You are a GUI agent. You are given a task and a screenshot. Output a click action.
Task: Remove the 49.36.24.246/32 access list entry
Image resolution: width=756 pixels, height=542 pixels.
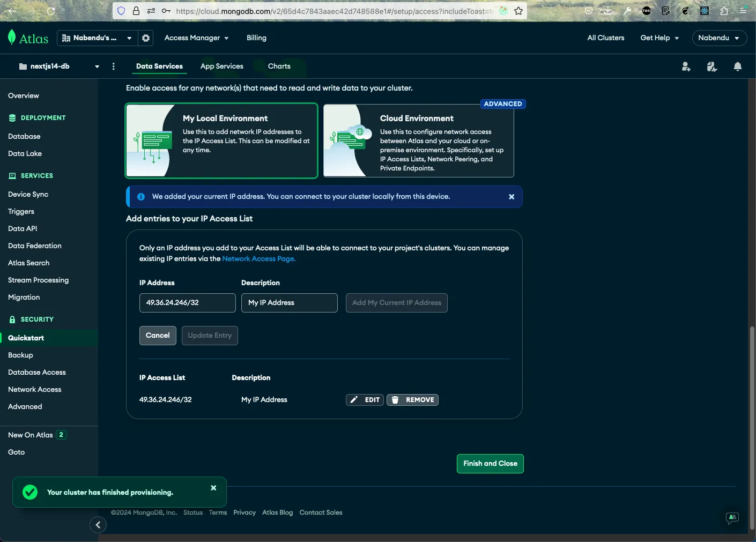pos(412,400)
